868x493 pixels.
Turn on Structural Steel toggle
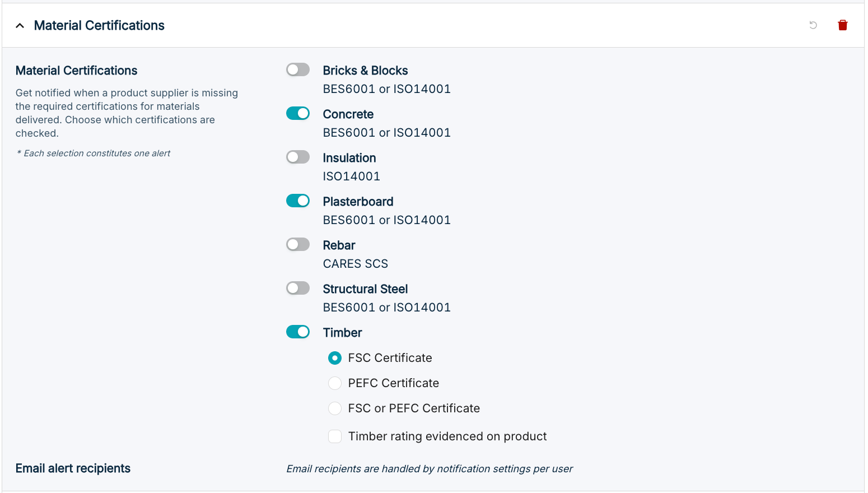(298, 288)
